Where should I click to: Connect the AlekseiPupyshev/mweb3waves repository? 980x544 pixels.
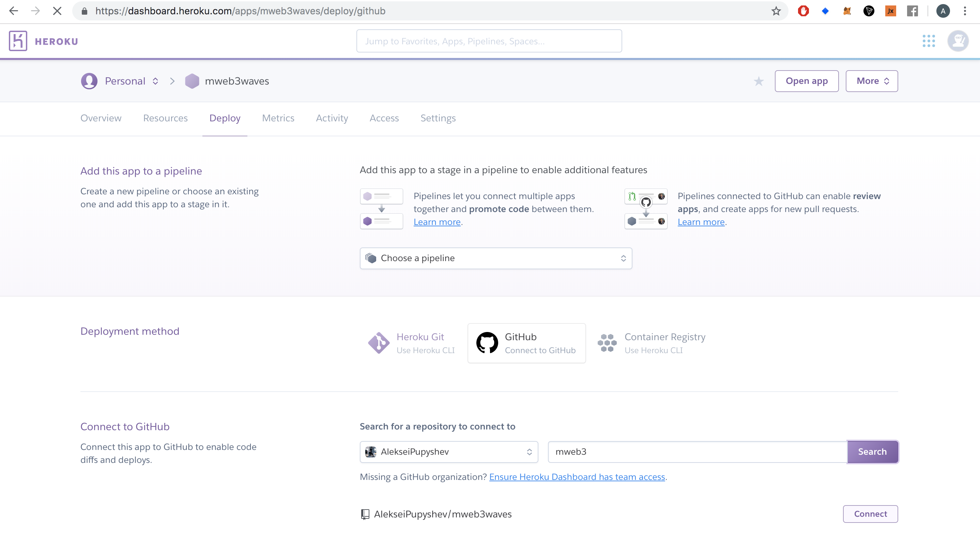click(x=870, y=514)
